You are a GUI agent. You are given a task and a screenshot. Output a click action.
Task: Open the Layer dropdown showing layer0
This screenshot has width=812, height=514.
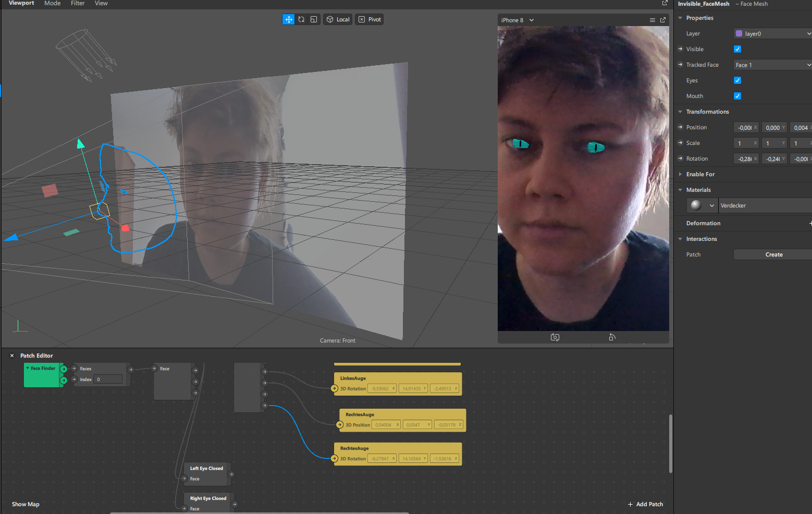772,33
